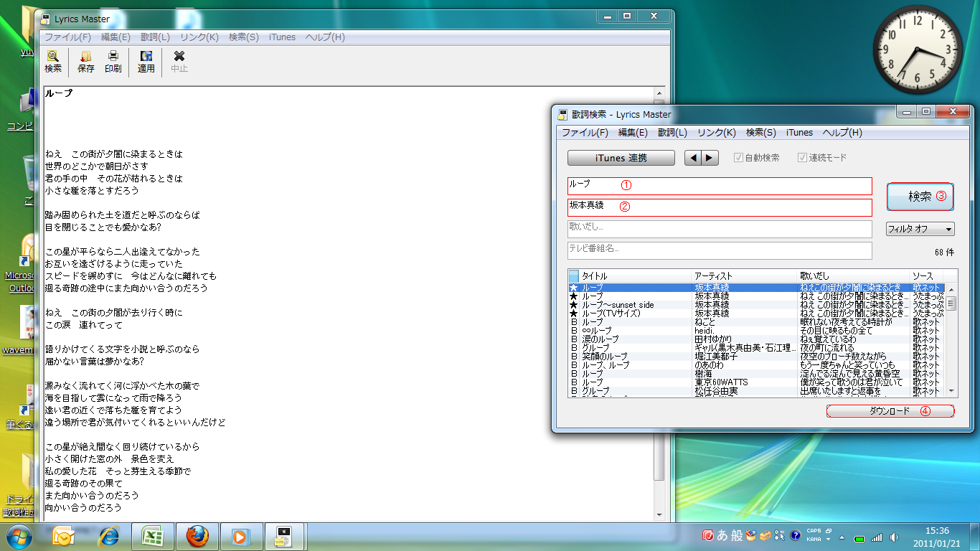This screenshot has height=551, width=980.
Task: Select the グループ row by 松任谷由実
Action: [756, 391]
